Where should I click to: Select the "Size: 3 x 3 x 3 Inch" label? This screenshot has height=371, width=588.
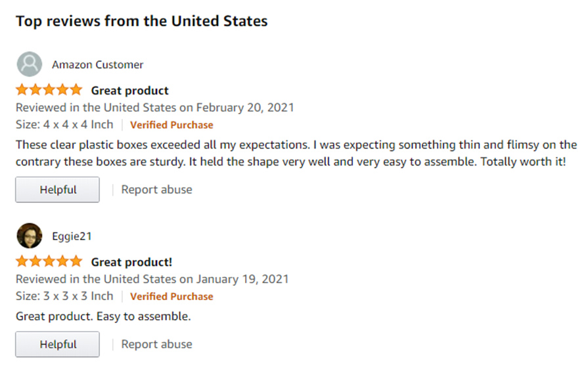point(64,296)
